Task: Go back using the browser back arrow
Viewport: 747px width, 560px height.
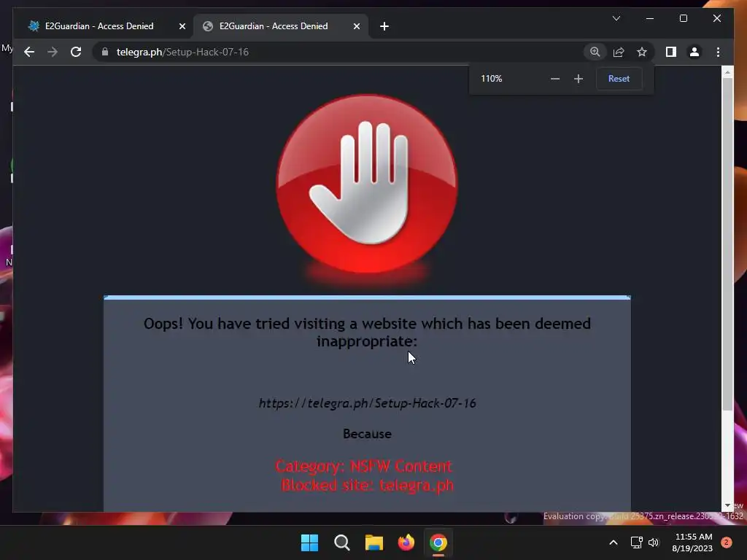Action: click(x=29, y=52)
